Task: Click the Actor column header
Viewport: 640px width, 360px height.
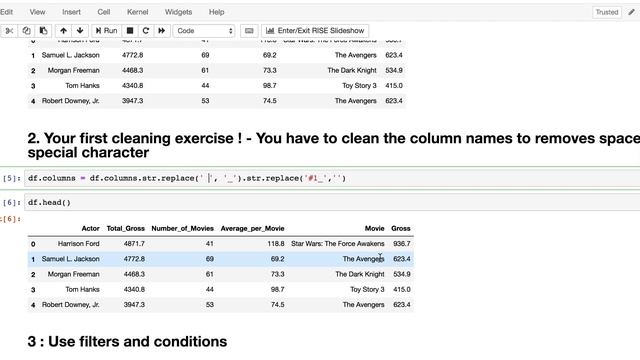Action: 91,229
